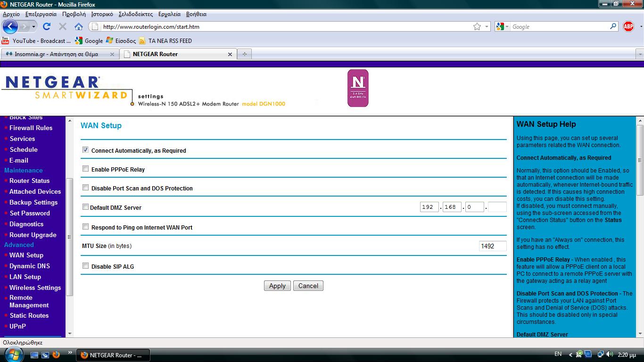Viewport: 644px width, 362px height.
Task: Open a new tab with the plus button
Action: coord(244,54)
